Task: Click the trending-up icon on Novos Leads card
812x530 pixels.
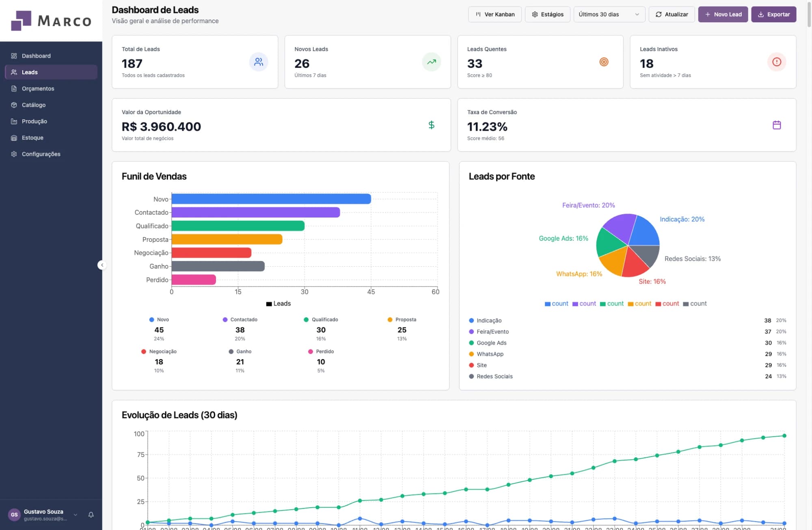Action: [x=432, y=62]
